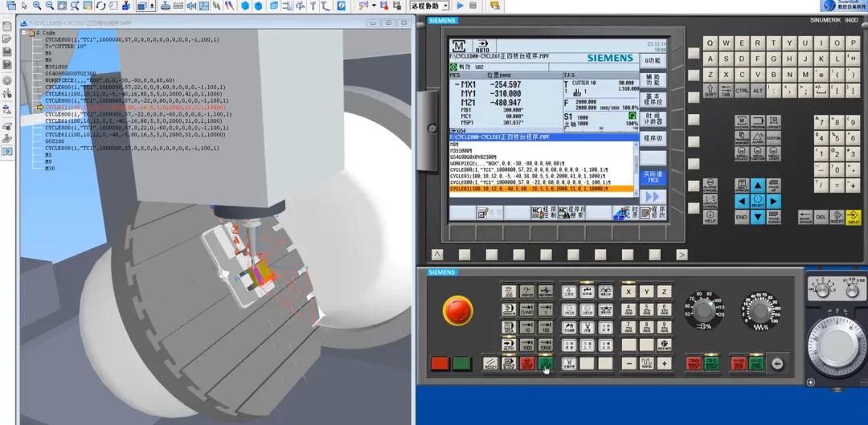
Task: Click the 程序级 softkey
Action: (x=653, y=138)
